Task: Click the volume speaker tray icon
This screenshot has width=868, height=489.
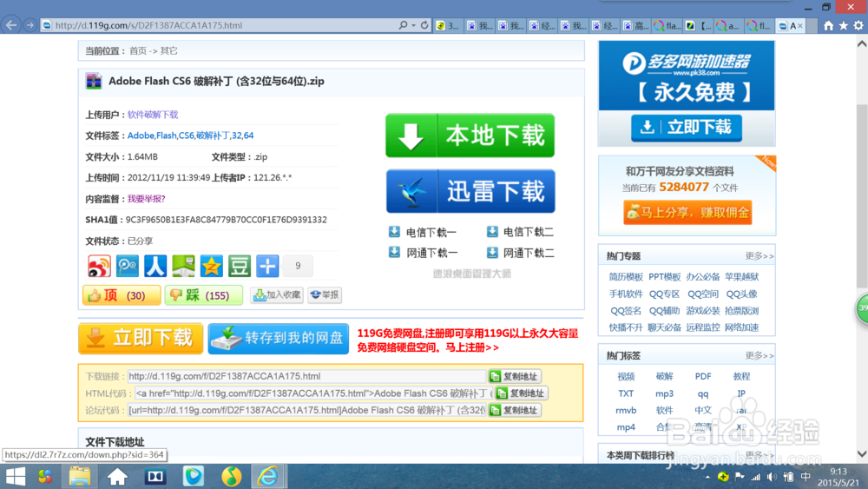Action: click(773, 477)
